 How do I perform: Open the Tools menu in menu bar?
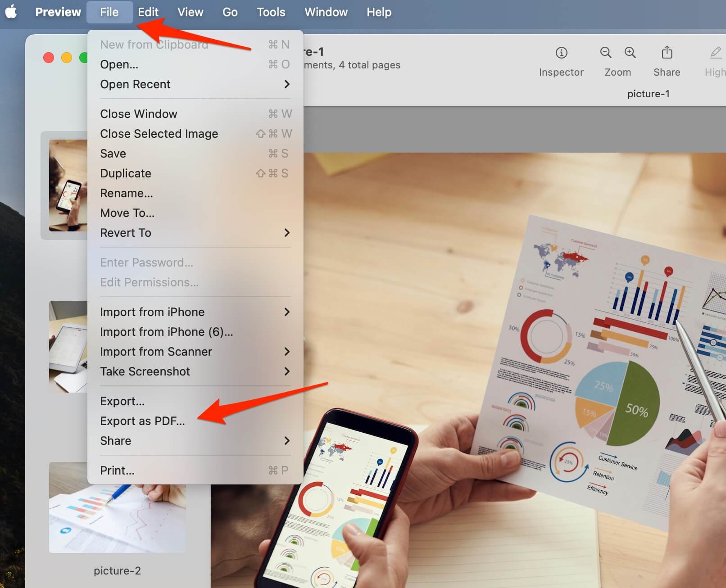271,12
